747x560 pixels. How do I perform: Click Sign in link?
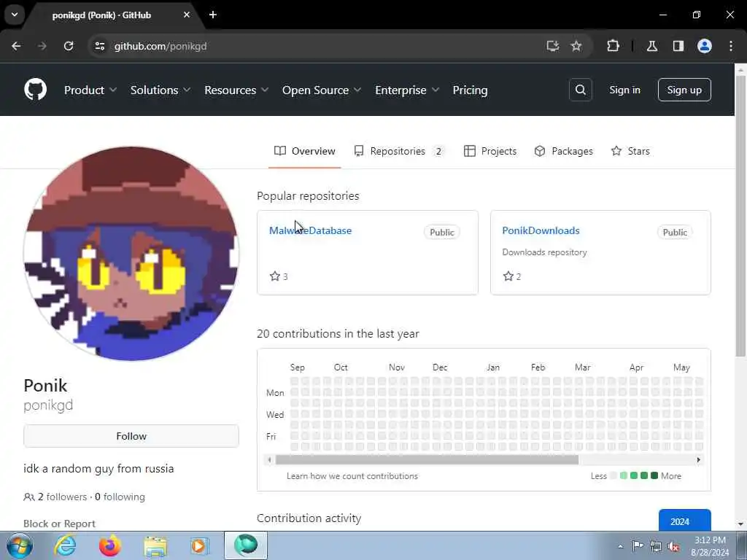[624, 90]
